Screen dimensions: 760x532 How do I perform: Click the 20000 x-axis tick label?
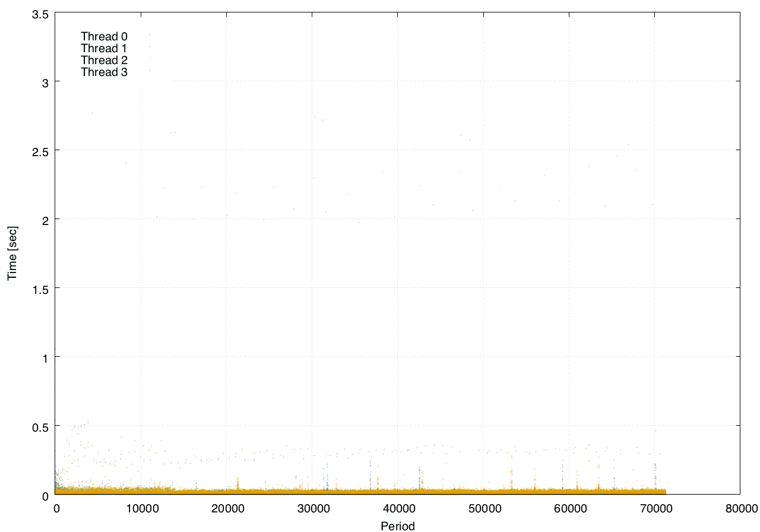[x=227, y=508]
